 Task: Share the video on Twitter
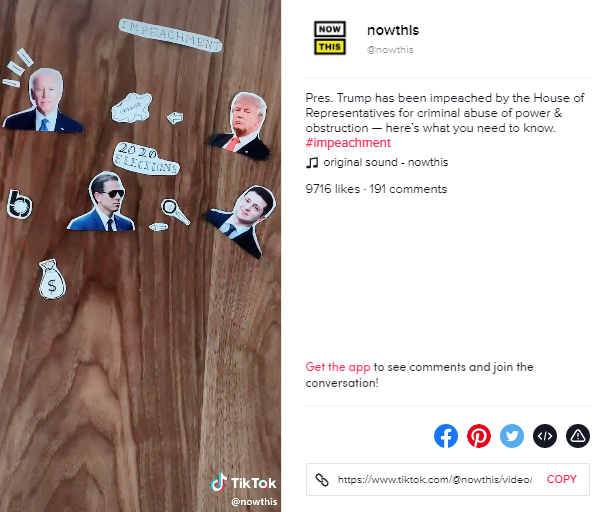(512, 436)
